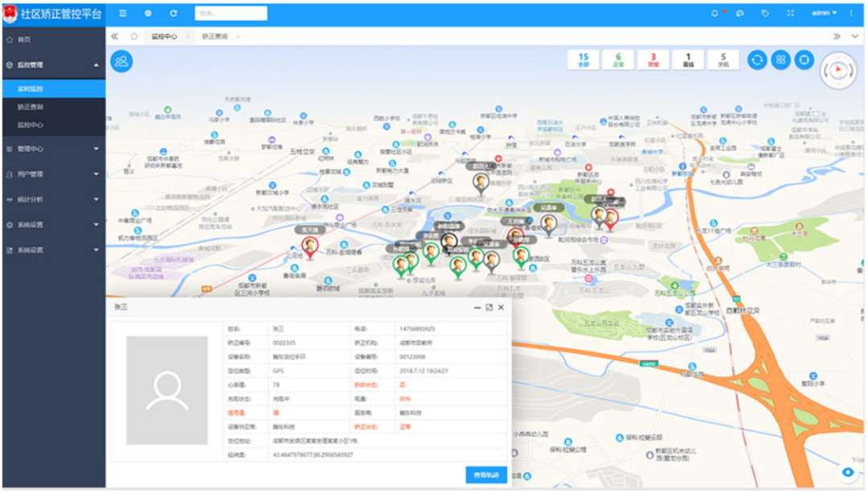Collapse the 监控管理 sidebar group

click(x=54, y=65)
